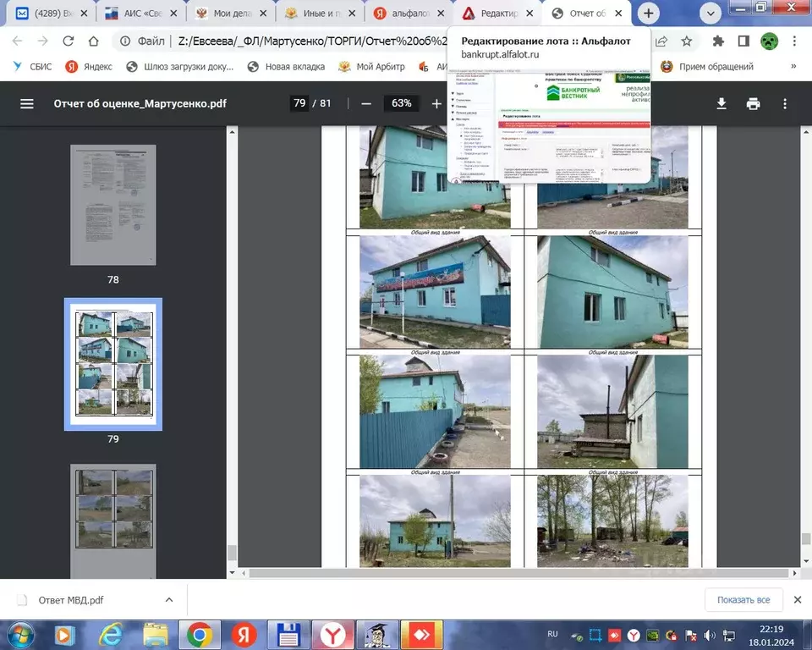Expand options for Ответ МВД.pdf download
Image resolution: width=812 pixels, height=650 pixels.
coord(169,600)
